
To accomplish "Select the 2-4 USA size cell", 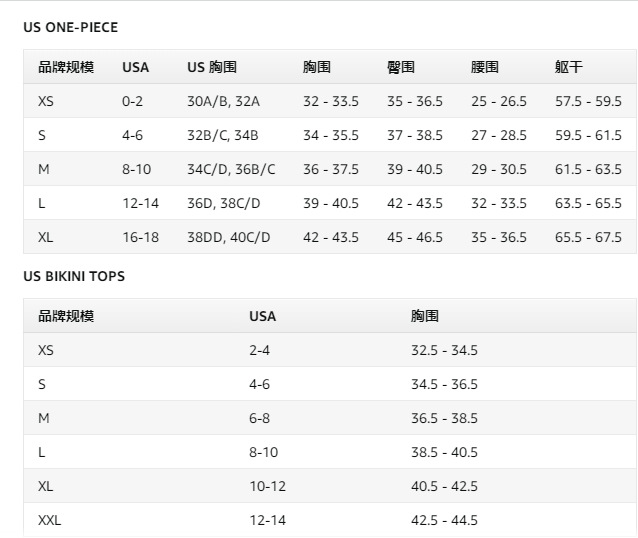I will 259,350.
